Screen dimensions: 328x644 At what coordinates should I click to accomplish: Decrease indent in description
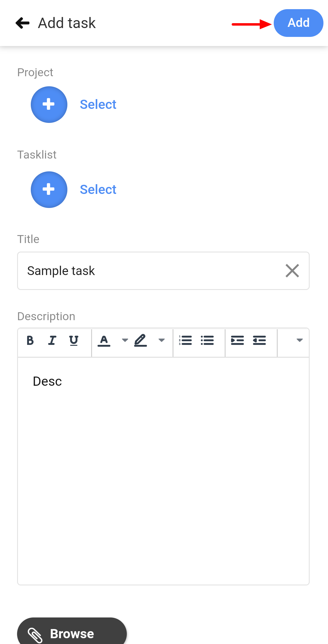[x=259, y=340]
